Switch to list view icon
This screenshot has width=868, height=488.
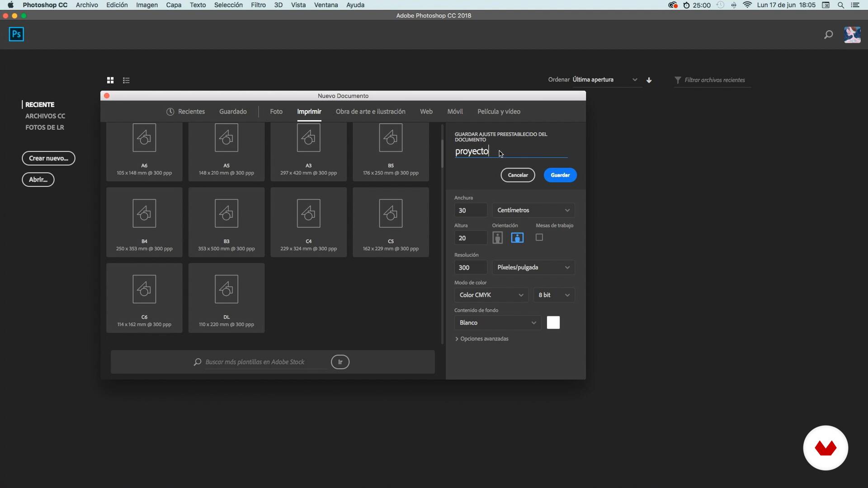coord(126,80)
